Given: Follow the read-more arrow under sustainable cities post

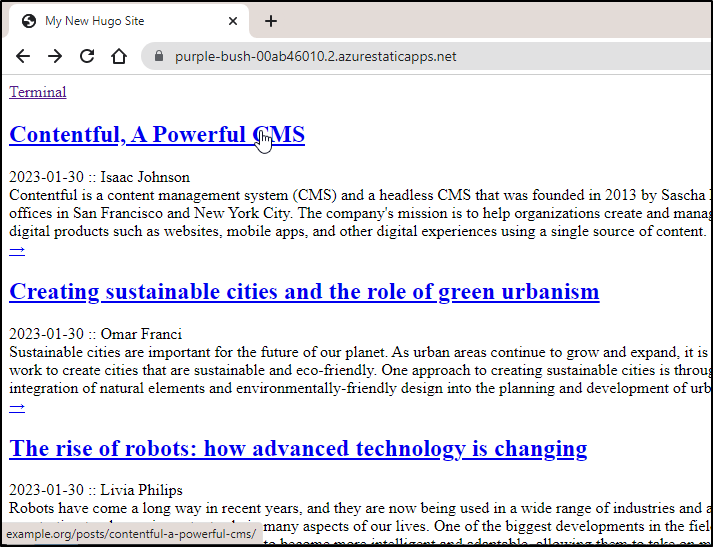Looking at the screenshot, I should pos(17,407).
